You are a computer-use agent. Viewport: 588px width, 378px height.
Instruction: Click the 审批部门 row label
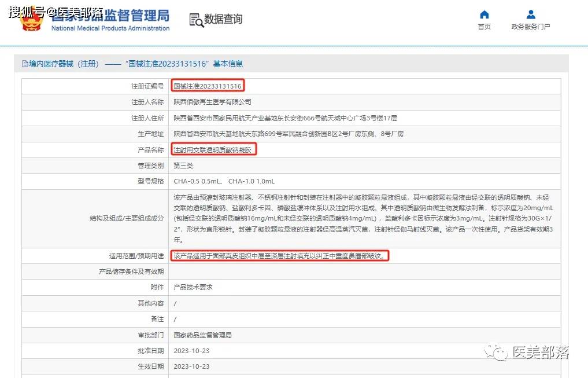coord(151,335)
